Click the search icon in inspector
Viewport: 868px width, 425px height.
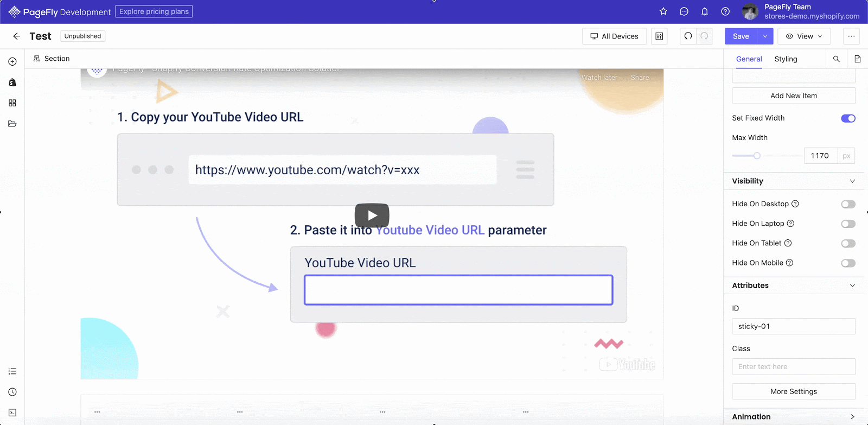pos(837,59)
